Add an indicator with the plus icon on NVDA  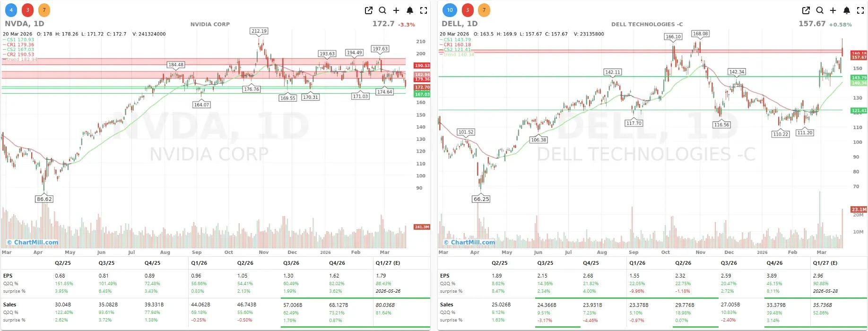point(396,10)
